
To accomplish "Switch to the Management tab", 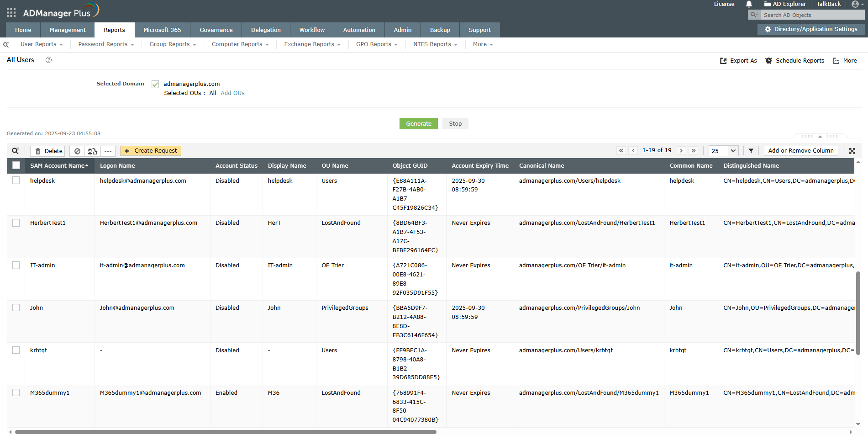I will [68, 30].
